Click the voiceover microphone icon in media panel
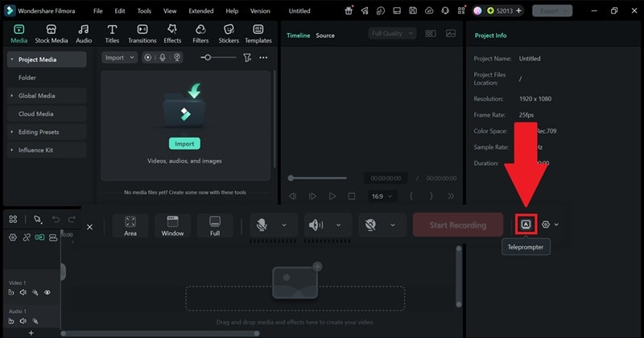644x338 pixels. pos(163,57)
